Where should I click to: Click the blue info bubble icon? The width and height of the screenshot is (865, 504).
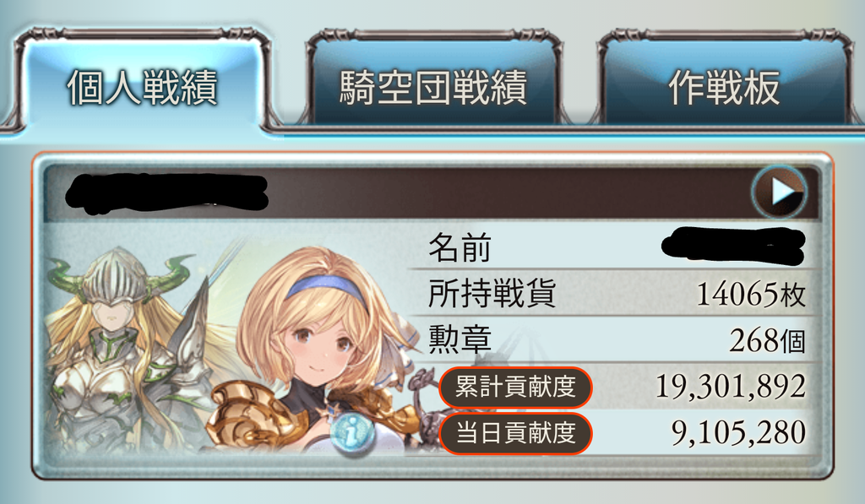351,433
